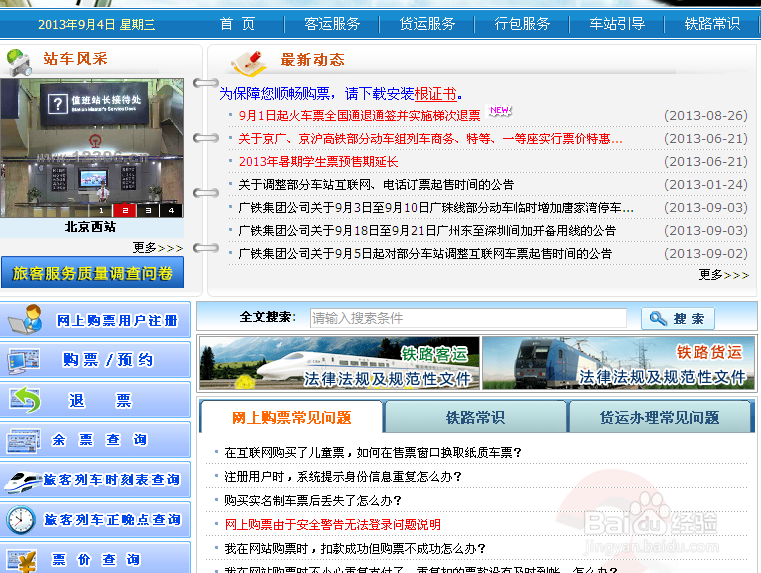This screenshot has width=761, height=573.
Task: Open FAQ 网上购票由于安全警告无法登录问题说明
Action: 332,524
